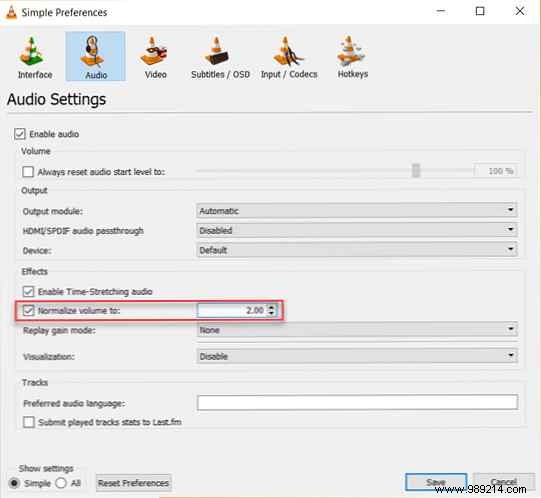541x498 pixels.
Task: Open Subtitles / OSD preferences
Action: tap(220, 57)
